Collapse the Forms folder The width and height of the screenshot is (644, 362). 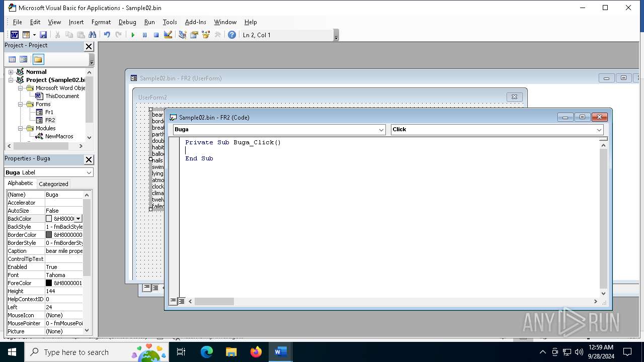coord(21,104)
